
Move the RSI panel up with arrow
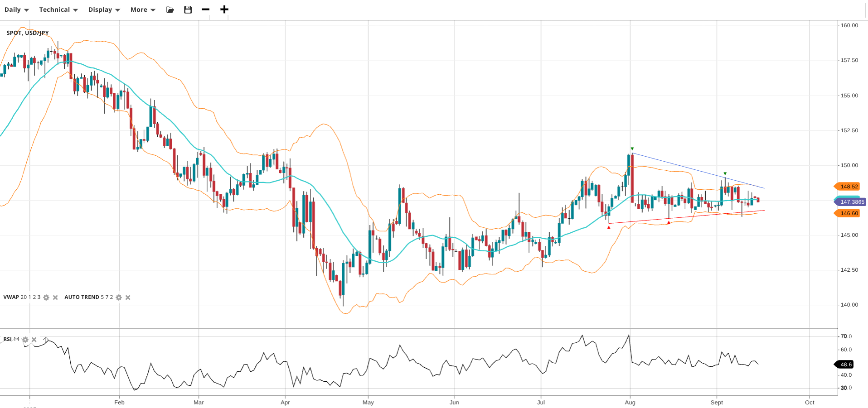(45, 339)
